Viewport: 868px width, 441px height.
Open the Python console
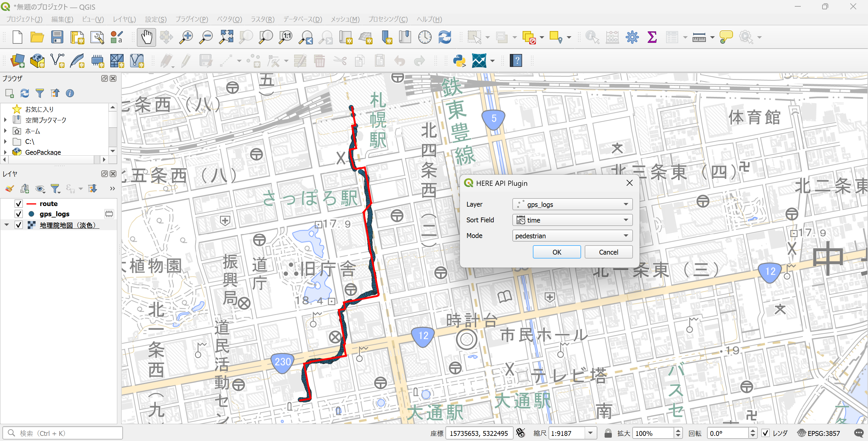[460, 61]
